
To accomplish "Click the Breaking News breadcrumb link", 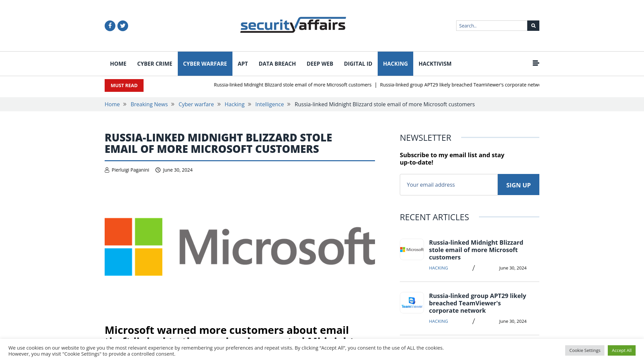I will [149, 104].
